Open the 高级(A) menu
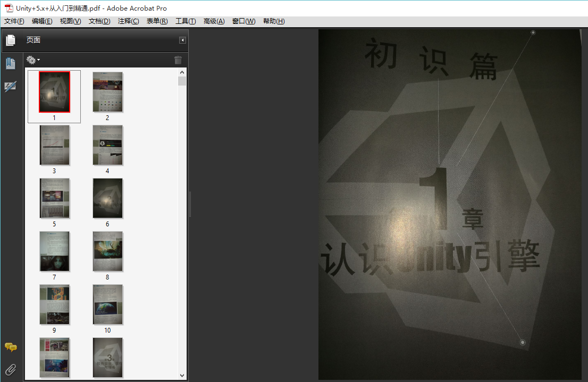 [214, 21]
